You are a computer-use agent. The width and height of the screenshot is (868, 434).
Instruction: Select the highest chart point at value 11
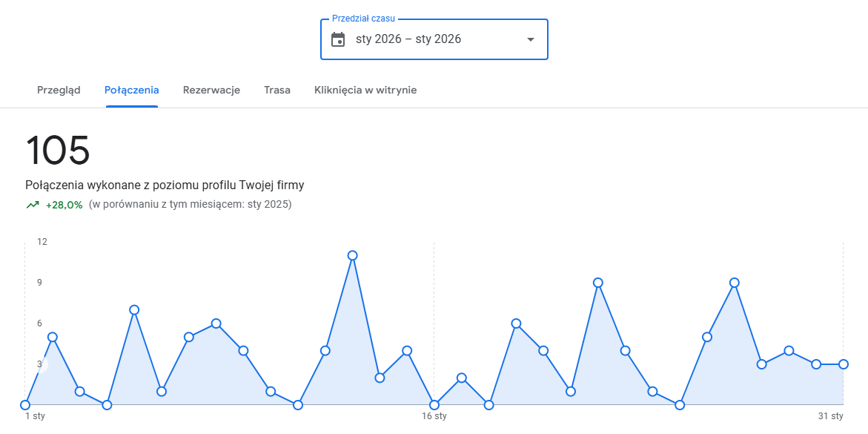[x=353, y=255]
